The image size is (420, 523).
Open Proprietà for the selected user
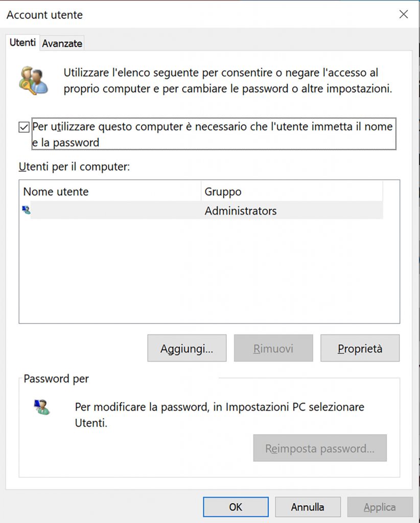coord(360,348)
